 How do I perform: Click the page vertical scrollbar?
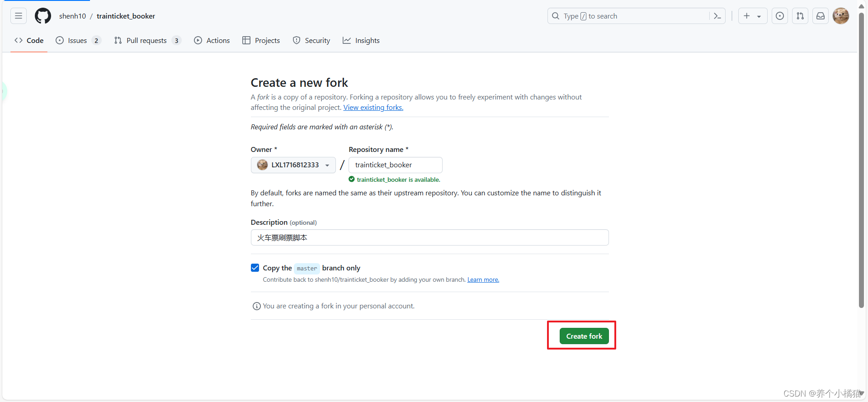click(x=862, y=161)
